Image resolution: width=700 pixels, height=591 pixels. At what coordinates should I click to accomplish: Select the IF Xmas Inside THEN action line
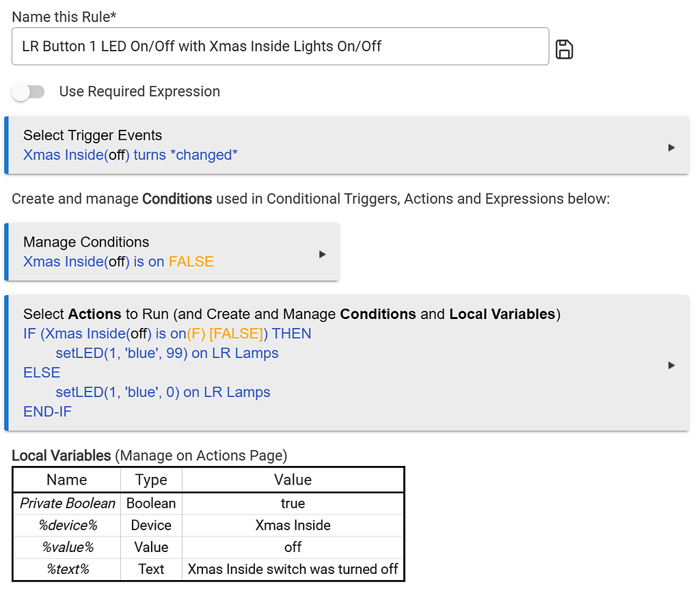coord(167,334)
